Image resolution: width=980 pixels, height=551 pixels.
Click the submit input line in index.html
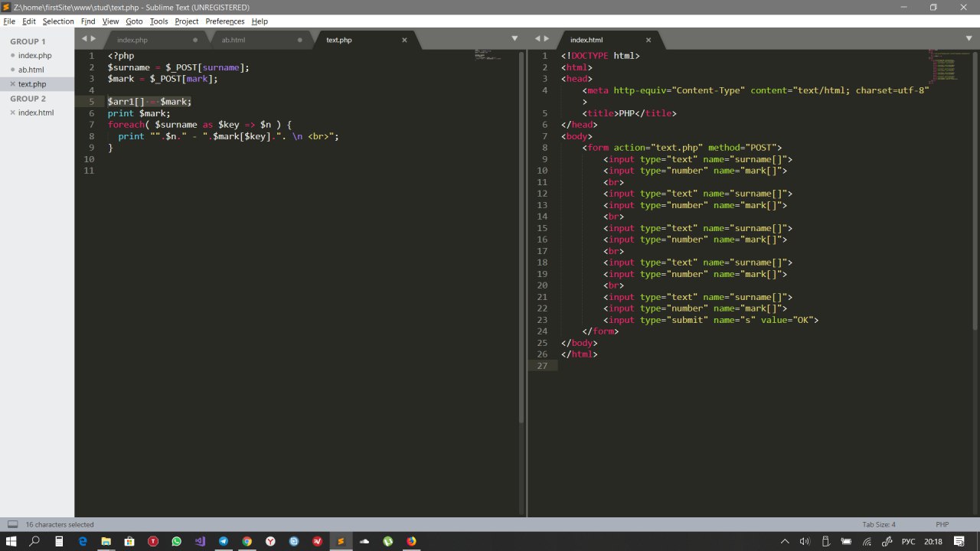(711, 320)
